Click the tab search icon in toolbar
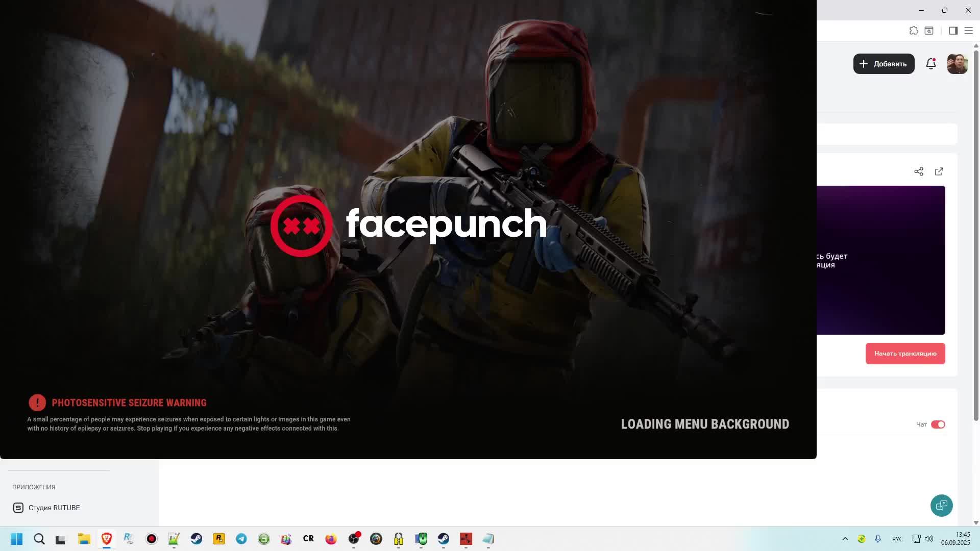 (x=929, y=31)
